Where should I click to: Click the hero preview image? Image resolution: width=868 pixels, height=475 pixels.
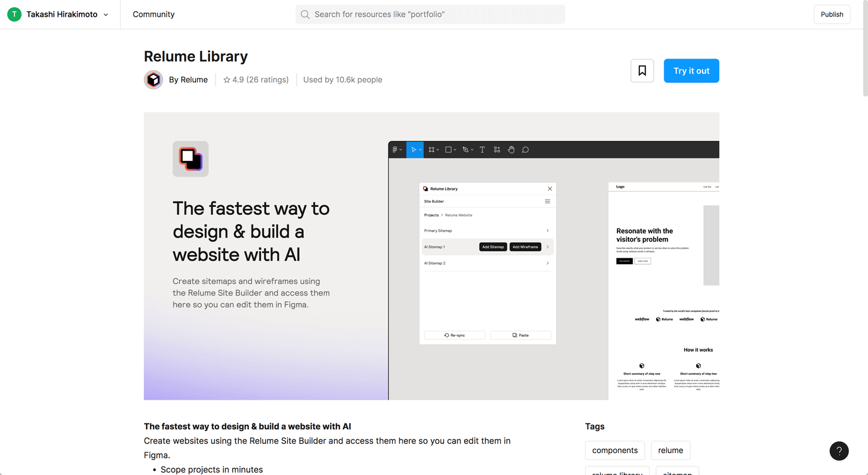point(432,256)
